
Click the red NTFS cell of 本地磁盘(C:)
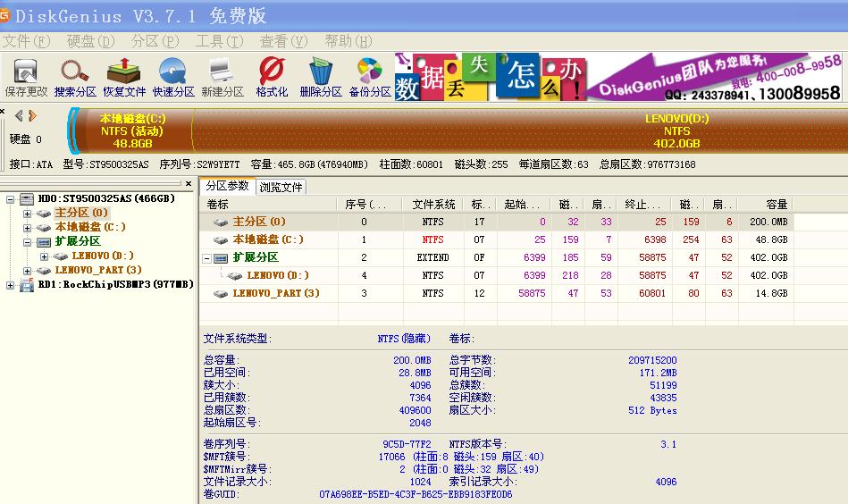point(432,239)
